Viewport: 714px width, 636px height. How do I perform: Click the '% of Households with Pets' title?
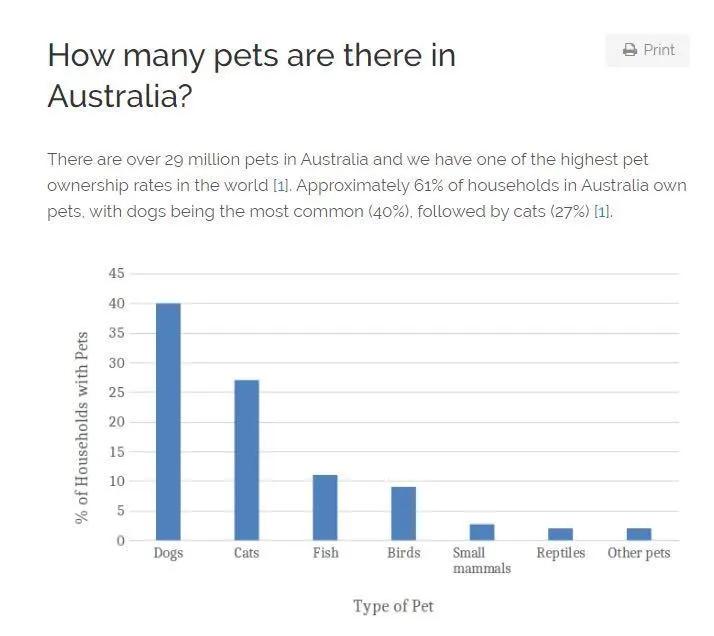(x=83, y=427)
